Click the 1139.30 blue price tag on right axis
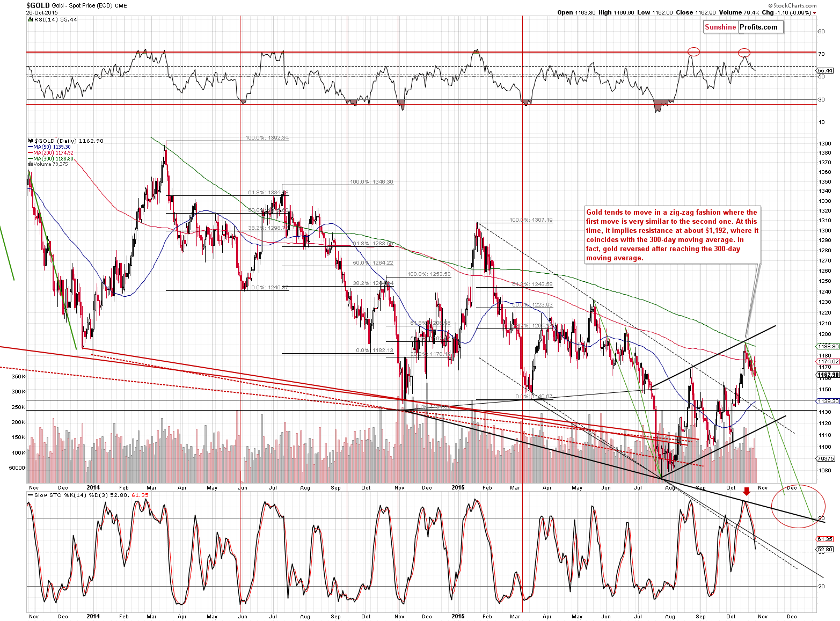The width and height of the screenshot is (840, 621). point(828,401)
